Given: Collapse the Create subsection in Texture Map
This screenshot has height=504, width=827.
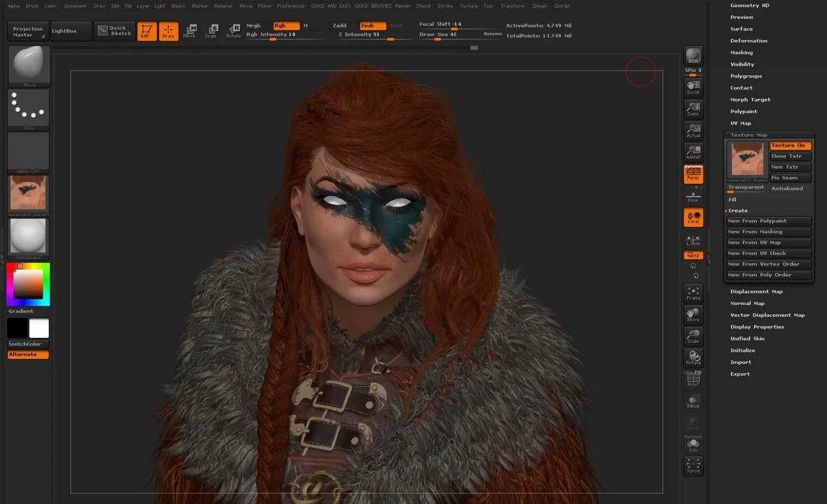Looking at the screenshot, I should pos(737,210).
